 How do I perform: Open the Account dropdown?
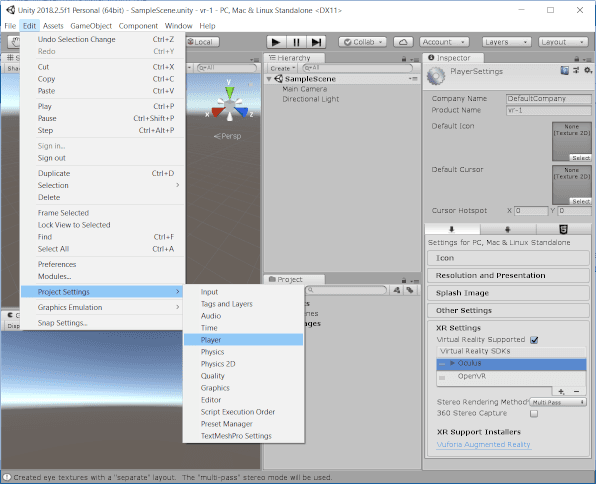tap(444, 42)
